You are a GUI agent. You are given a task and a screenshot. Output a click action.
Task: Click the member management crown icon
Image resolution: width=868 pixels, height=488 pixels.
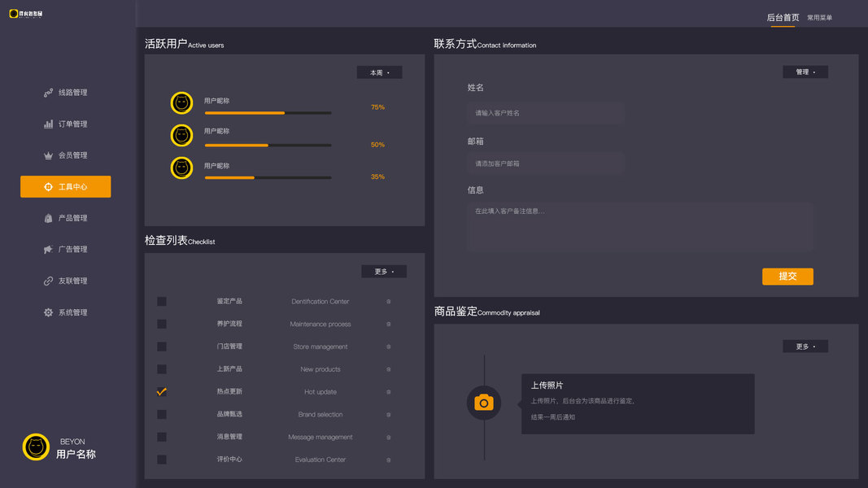click(x=48, y=155)
